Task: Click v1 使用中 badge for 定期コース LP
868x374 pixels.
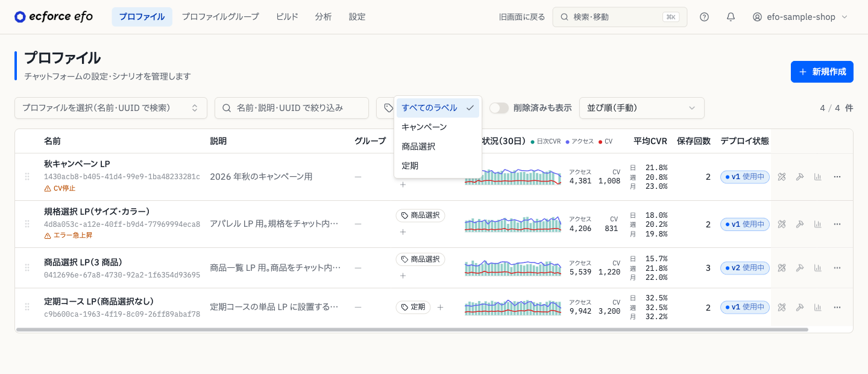Action: pyautogui.click(x=745, y=307)
